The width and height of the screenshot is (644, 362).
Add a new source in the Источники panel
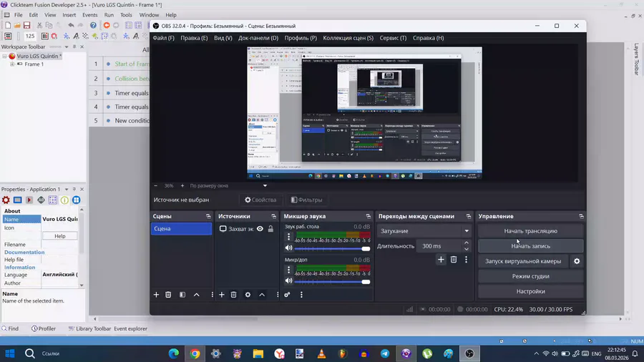coord(221,295)
